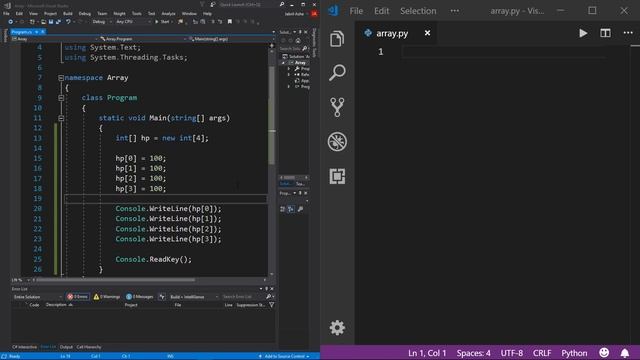Viewport: 640px width, 360px height.
Task: Click the bookmark icon in Visual Studio toolbar
Action: (x=230, y=22)
